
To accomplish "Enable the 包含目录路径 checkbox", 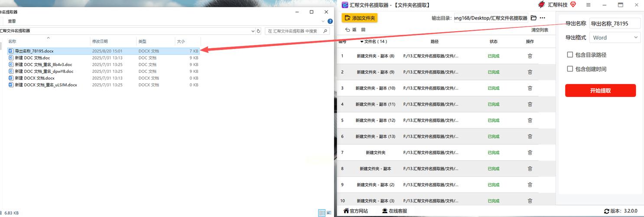I will click(570, 55).
